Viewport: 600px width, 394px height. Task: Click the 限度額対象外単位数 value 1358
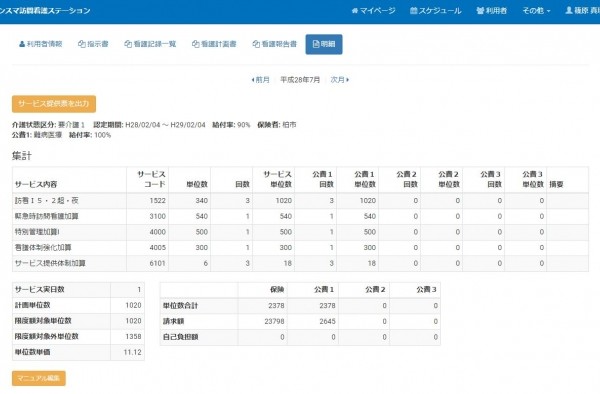(133, 337)
